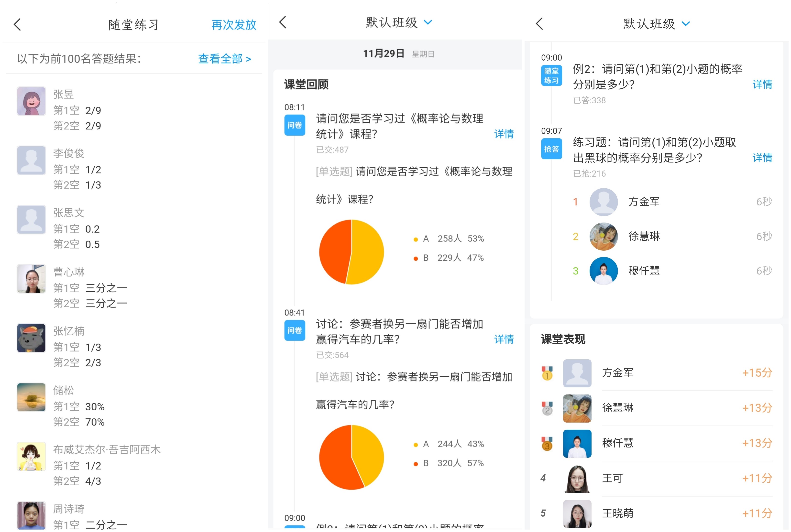Image resolution: width=791 pixels, height=532 pixels.
Task: Open 张思文's default avatar
Action: 31,220
